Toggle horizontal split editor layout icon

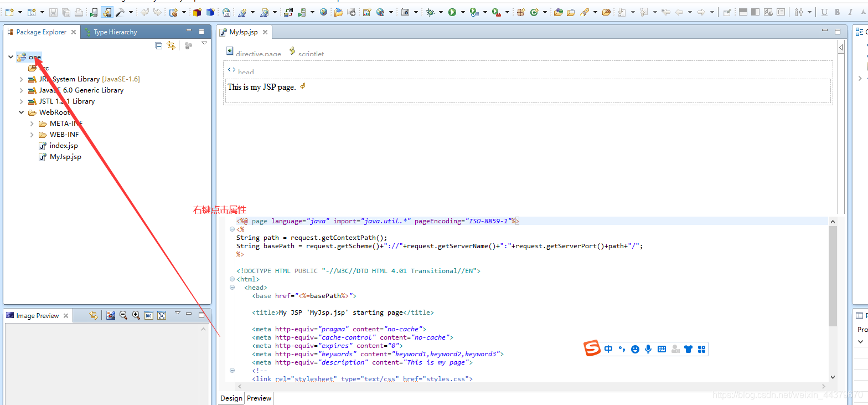[743, 12]
